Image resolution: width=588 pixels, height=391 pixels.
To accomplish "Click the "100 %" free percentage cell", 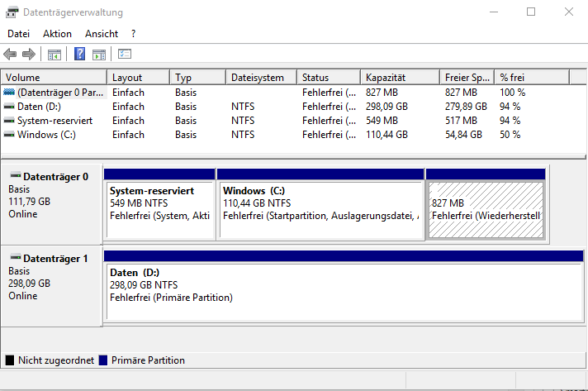I will pos(512,93).
